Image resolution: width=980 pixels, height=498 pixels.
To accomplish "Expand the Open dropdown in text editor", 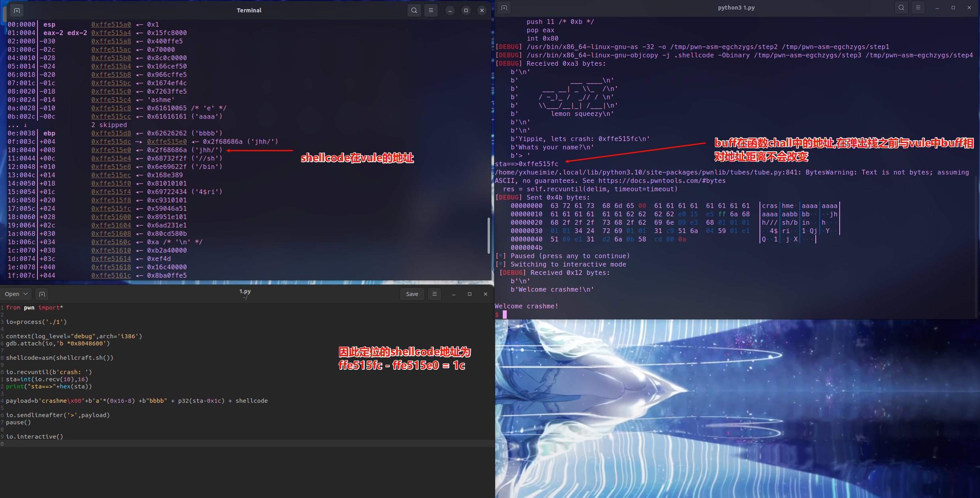I will coord(16,294).
